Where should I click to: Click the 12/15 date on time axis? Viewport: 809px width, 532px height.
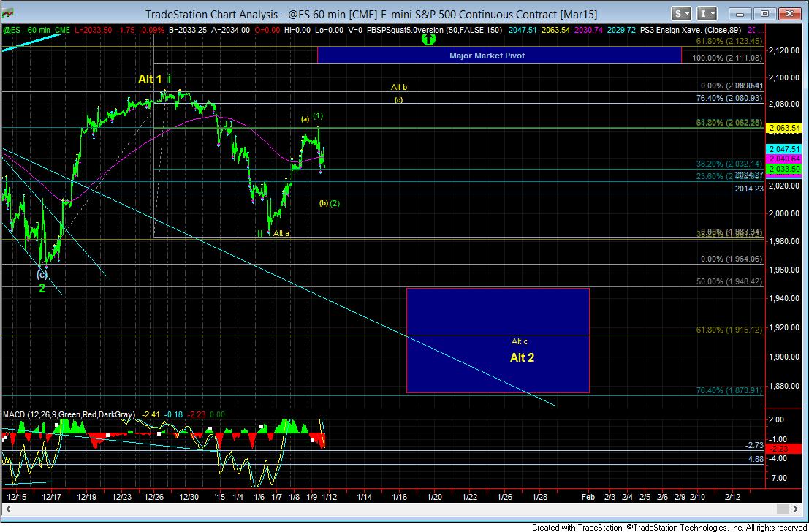17,497
